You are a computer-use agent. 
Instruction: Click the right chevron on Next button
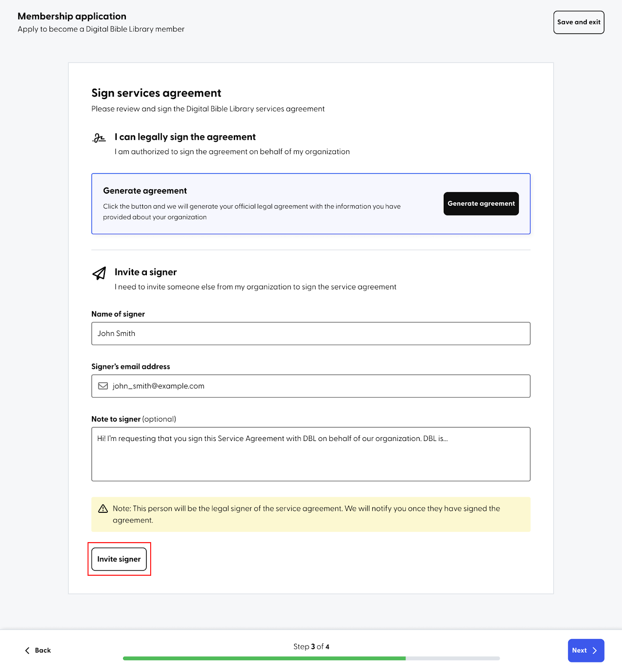coord(595,651)
